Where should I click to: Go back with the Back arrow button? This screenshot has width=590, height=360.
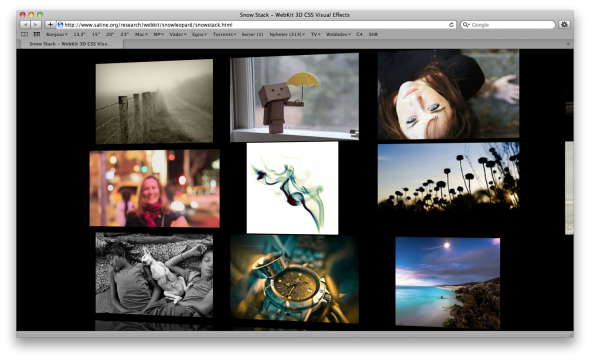[25, 25]
